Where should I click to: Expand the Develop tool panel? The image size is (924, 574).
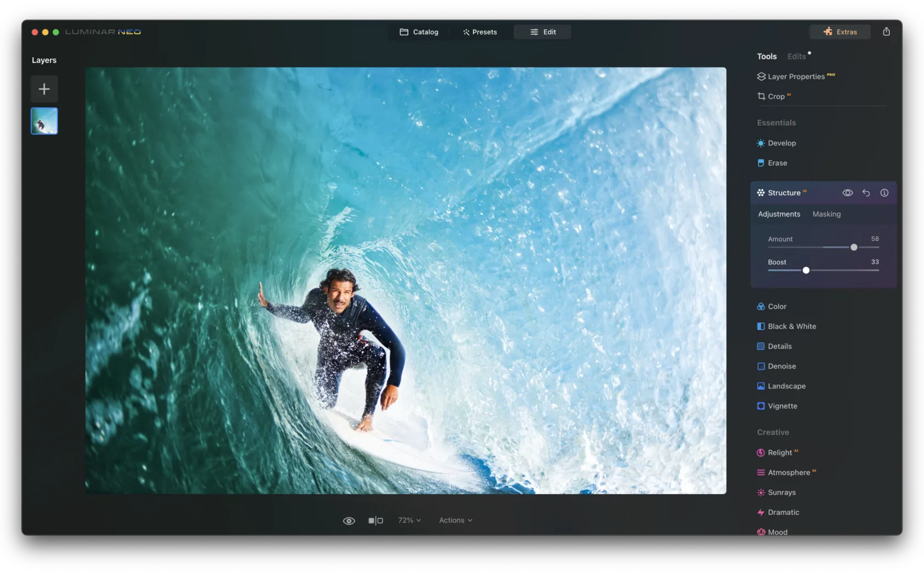[781, 143]
